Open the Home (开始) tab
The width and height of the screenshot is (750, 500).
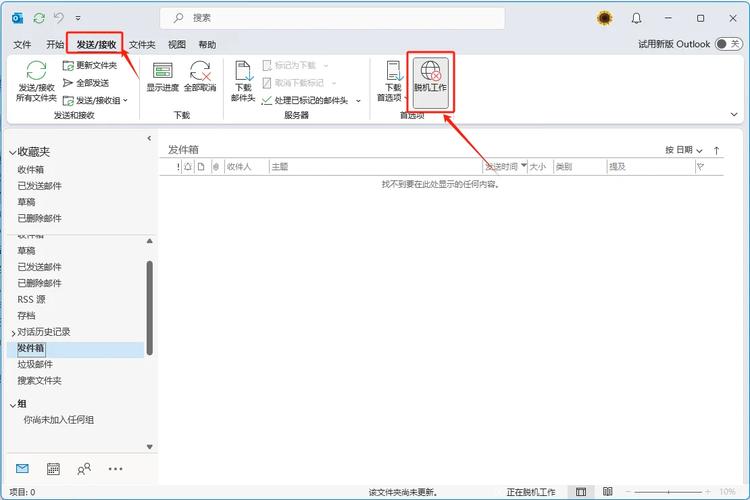55,44
